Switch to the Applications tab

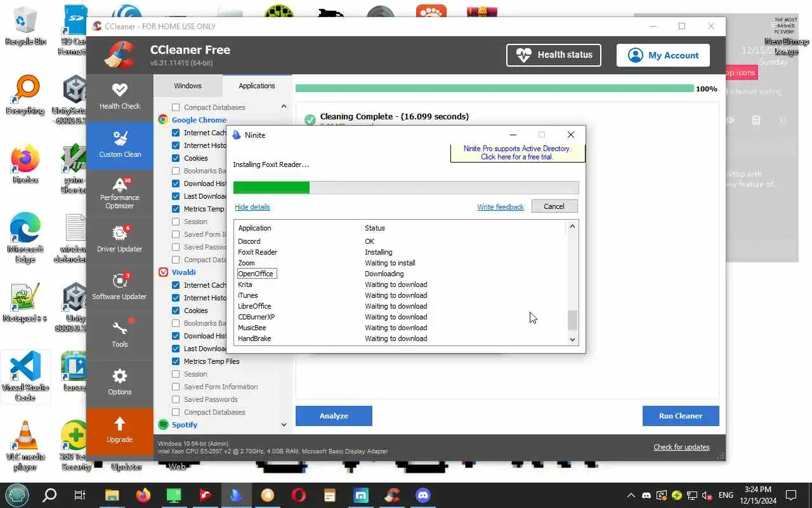(x=257, y=86)
